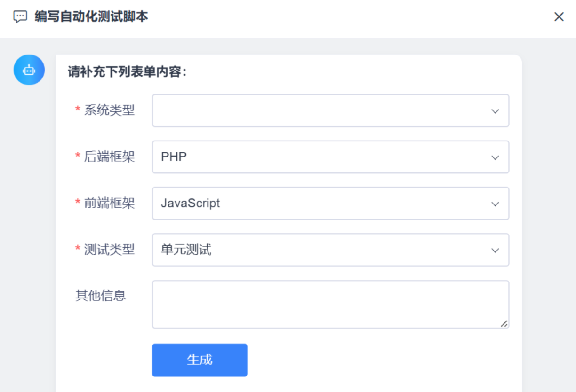Click the chevron arrow beside PHP
Image resolution: width=576 pixels, height=392 pixels.
pos(495,158)
